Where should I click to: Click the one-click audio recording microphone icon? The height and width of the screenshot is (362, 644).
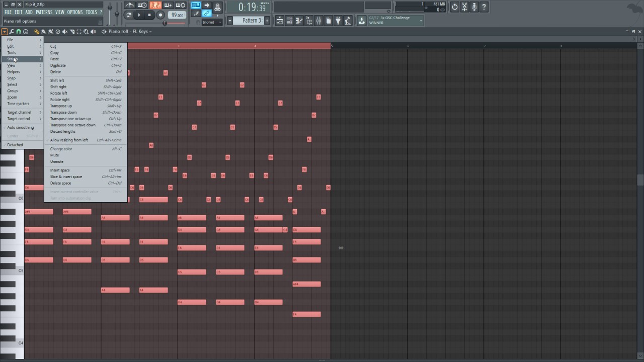coord(474,7)
